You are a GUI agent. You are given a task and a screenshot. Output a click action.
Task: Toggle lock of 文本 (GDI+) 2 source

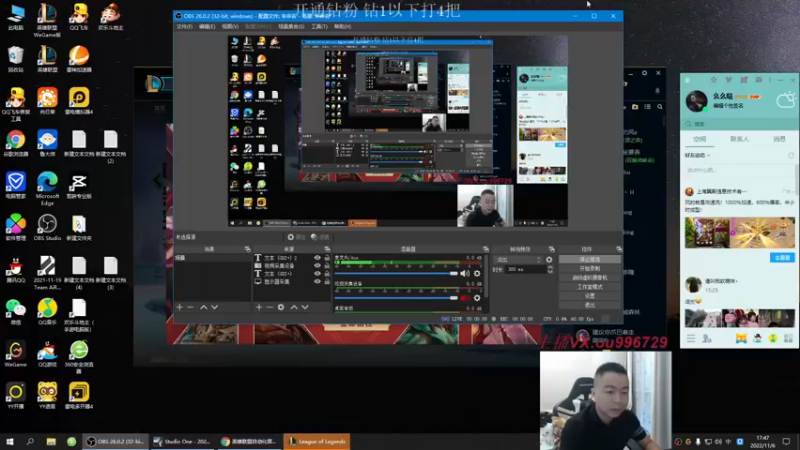coord(327,258)
